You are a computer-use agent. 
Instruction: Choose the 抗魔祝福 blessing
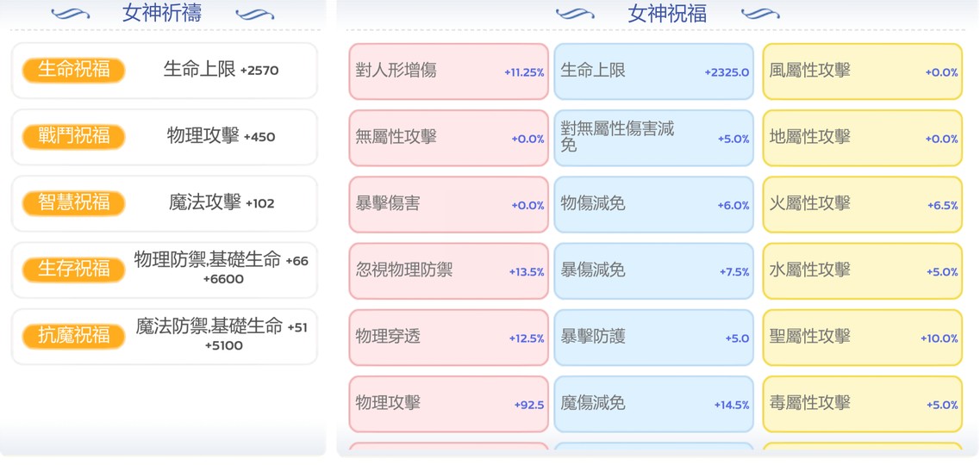pos(74,337)
